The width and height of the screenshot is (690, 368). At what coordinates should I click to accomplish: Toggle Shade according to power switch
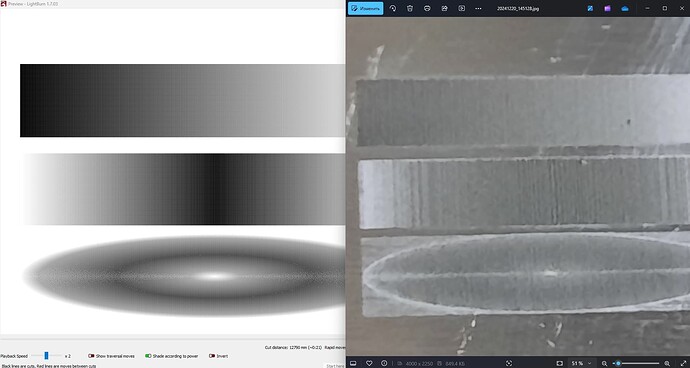pos(148,356)
